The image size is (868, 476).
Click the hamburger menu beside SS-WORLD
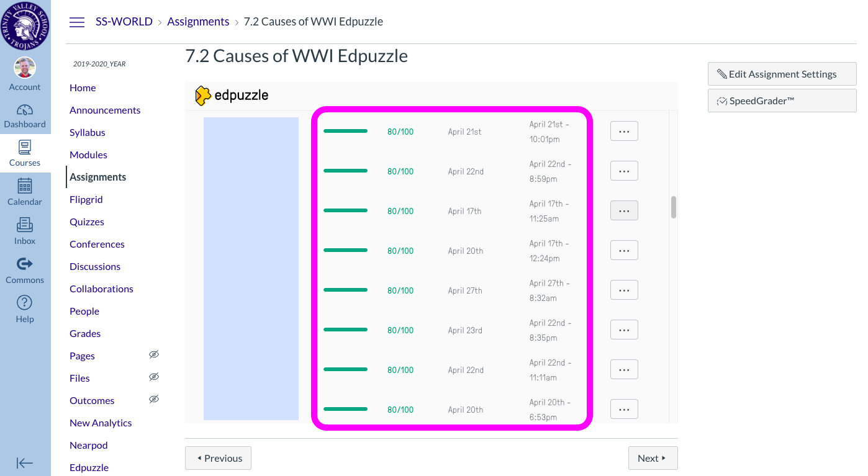click(x=77, y=21)
